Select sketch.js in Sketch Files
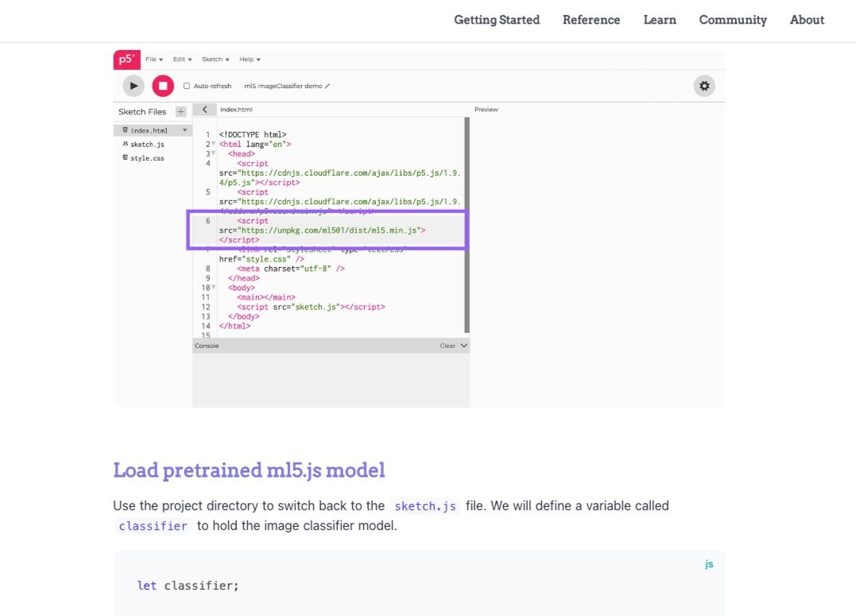Image resolution: width=856 pixels, height=616 pixels. click(147, 144)
